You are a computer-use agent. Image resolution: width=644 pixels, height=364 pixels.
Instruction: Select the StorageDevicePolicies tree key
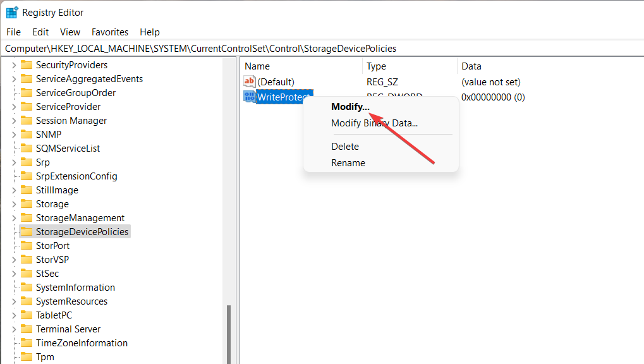[82, 232]
